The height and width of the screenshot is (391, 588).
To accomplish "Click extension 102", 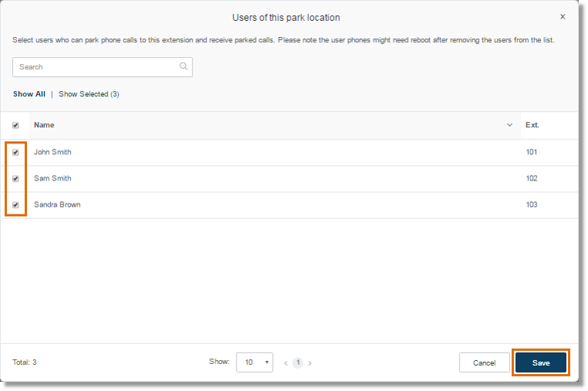I will (x=532, y=178).
